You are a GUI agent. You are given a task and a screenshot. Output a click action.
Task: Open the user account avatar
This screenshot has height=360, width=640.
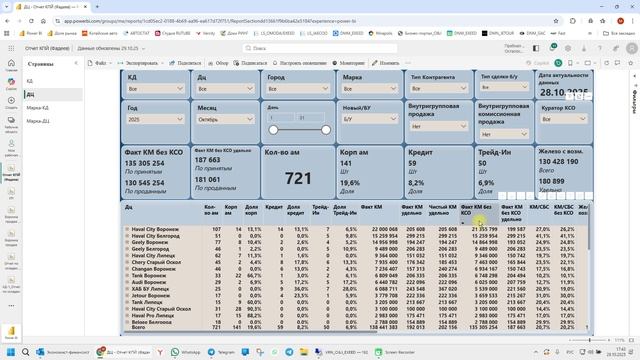(x=632, y=48)
